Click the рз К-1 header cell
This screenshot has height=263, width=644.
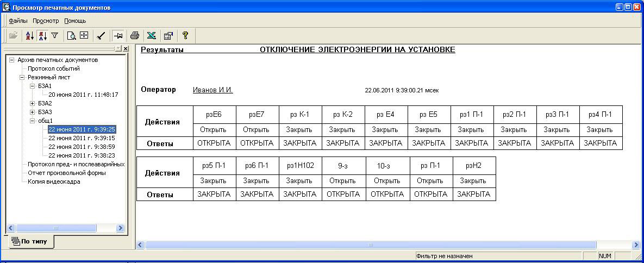click(x=300, y=115)
